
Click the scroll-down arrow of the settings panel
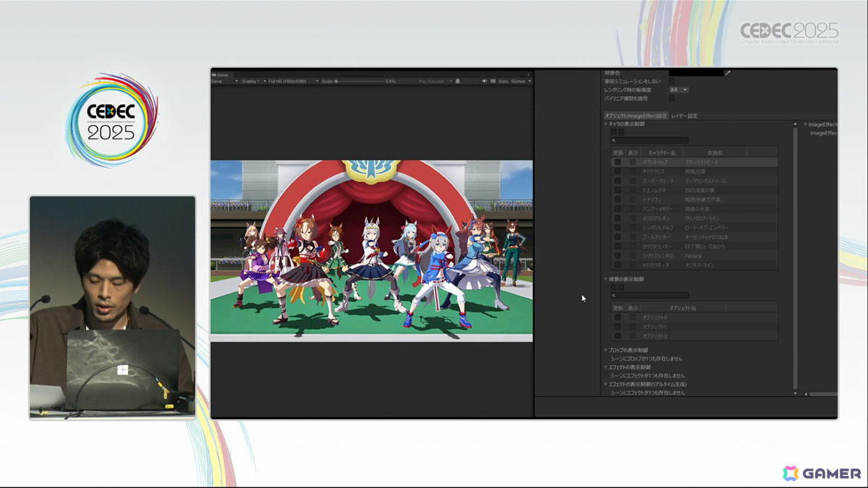click(x=796, y=393)
